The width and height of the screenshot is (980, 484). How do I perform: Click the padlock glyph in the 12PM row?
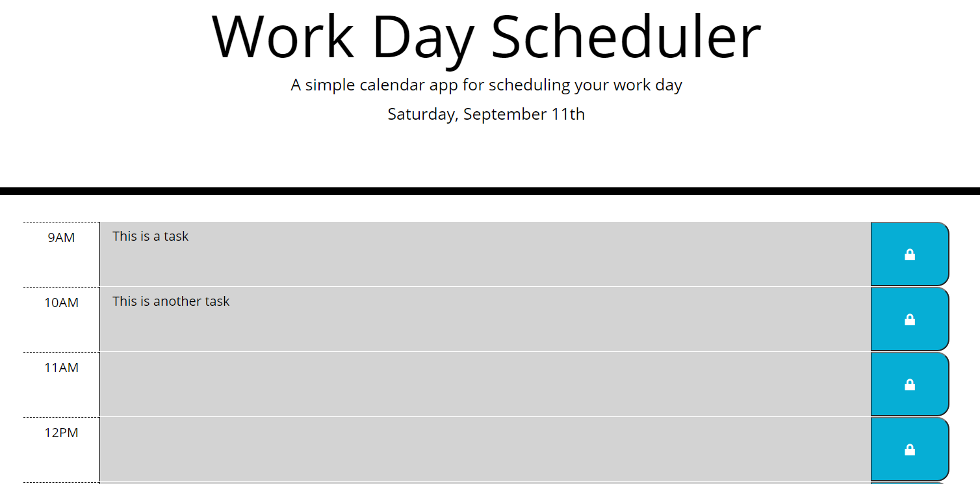[x=909, y=448]
